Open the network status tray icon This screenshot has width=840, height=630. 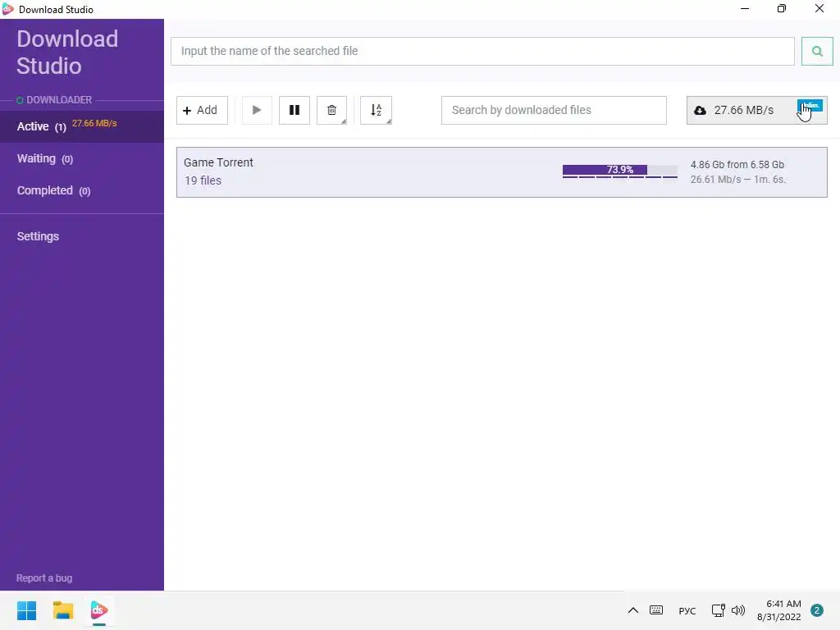point(718,610)
